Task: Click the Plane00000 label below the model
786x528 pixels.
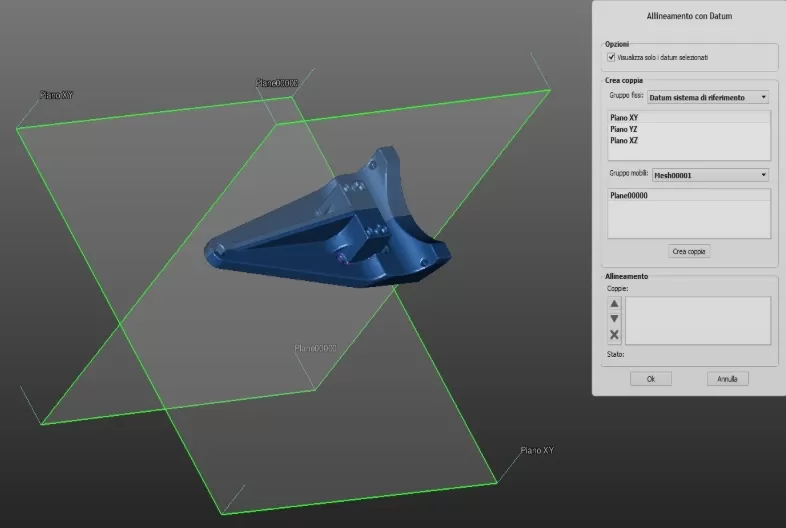Action: tap(315, 348)
